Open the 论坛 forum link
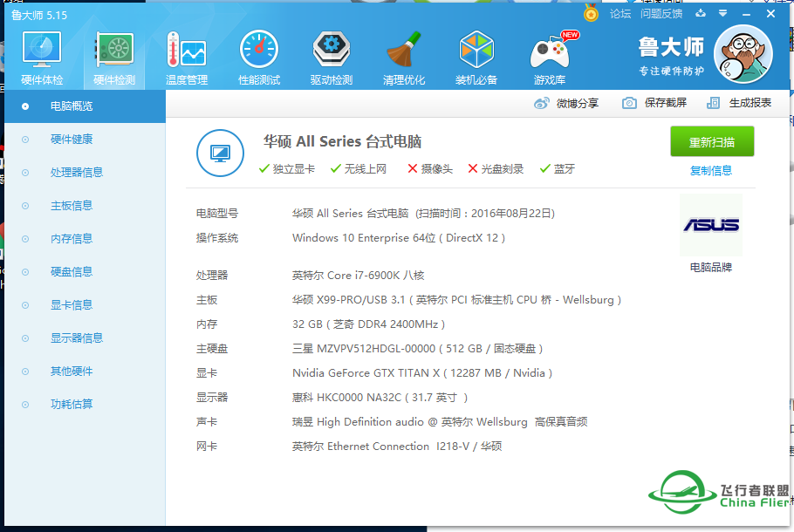 pos(622,14)
